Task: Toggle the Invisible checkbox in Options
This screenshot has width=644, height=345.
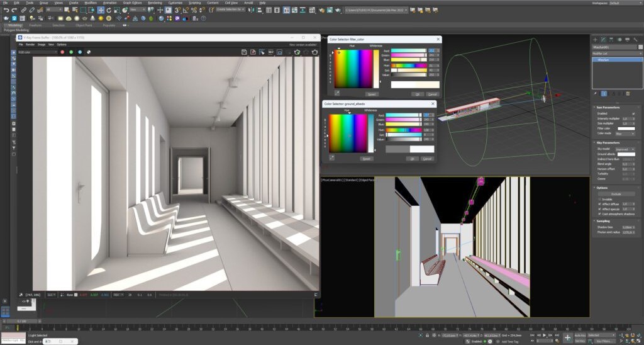Action: (599, 198)
